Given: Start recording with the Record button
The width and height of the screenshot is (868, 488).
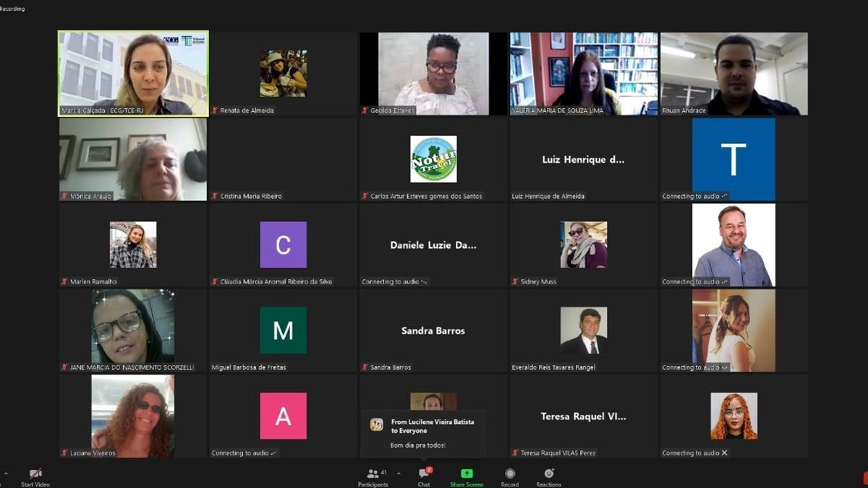Looking at the screenshot, I should (x=510, y=476).
